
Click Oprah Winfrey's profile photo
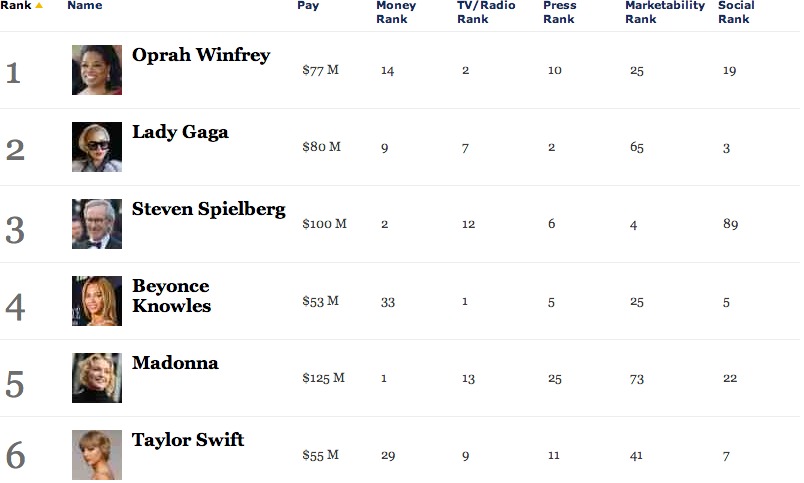97,70
